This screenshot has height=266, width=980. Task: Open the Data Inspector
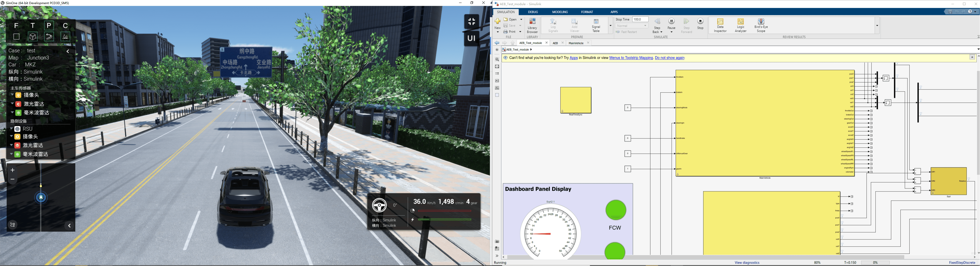point(720,26)
